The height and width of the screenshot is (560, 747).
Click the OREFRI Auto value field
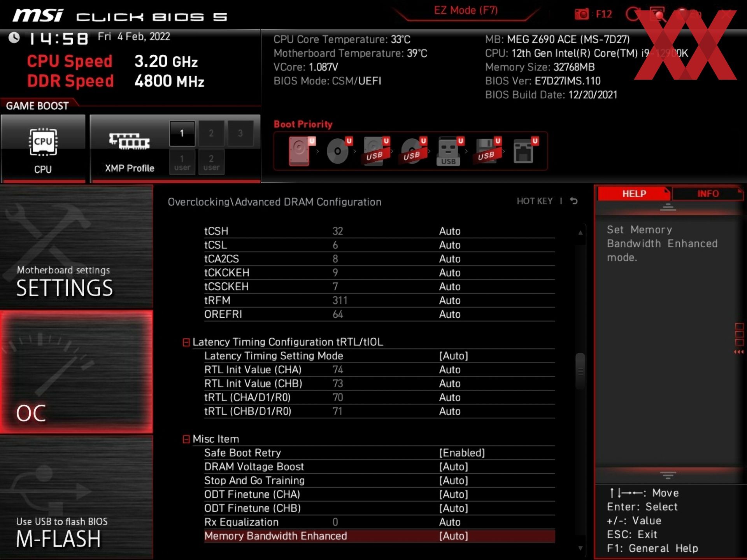450,314
